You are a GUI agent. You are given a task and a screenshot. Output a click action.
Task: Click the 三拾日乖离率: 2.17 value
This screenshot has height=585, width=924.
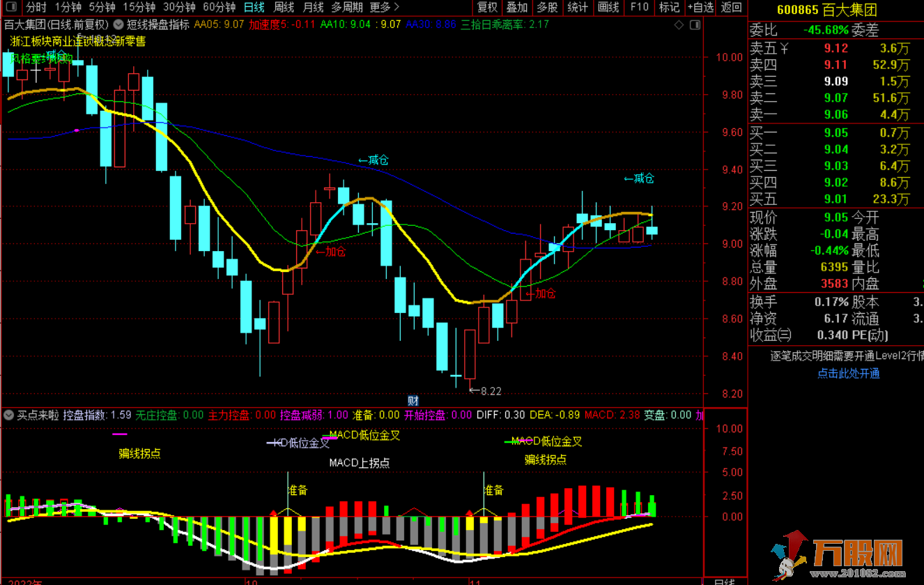pyautogui.click(x=505, y=24)
